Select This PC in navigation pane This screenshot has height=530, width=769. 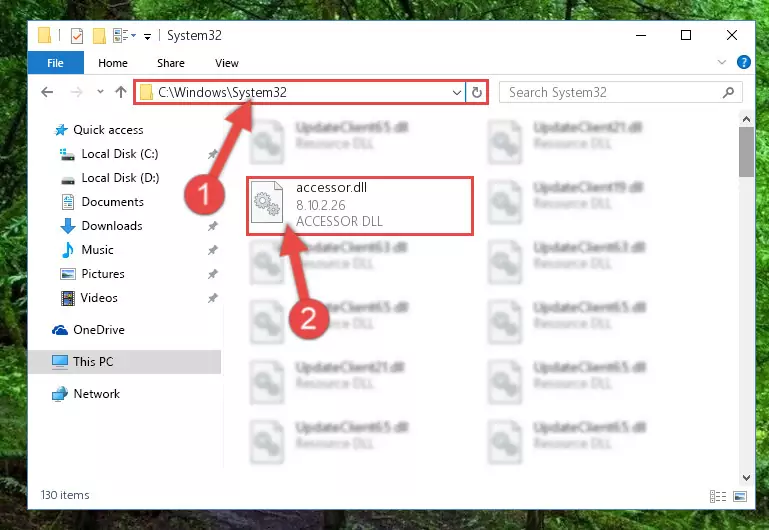click(x=125, y=362)
